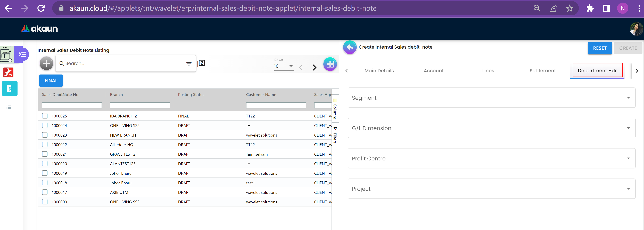Viewport: 644px width, 230px height.
Task: Open the search filter options icon
Action: (189, 64)
